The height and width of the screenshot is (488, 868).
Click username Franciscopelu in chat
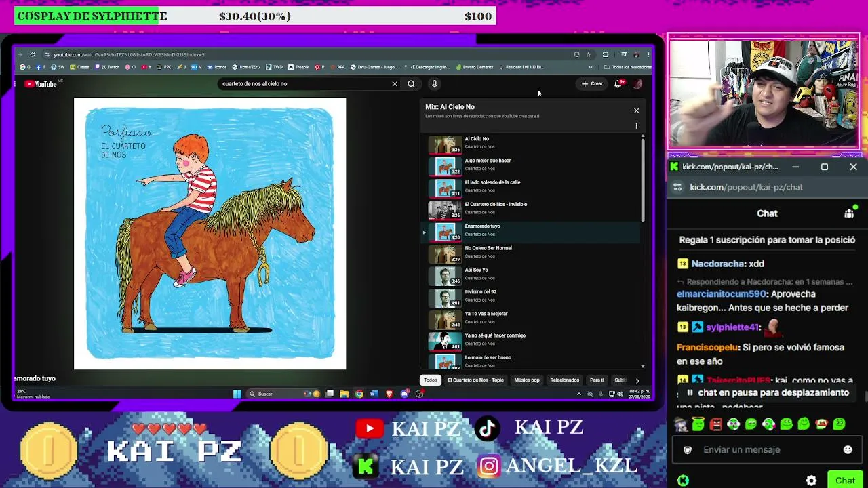pos(708,347)
